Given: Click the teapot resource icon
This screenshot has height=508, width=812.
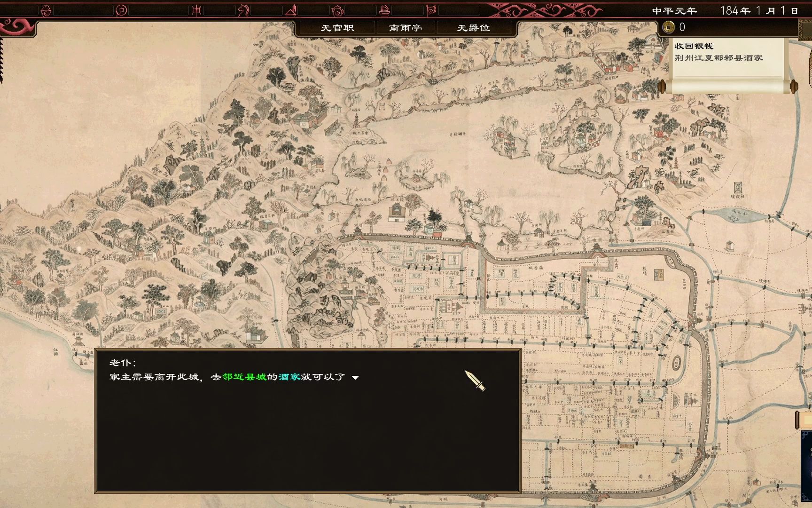Looking at the screenshot, I should 337,10.
